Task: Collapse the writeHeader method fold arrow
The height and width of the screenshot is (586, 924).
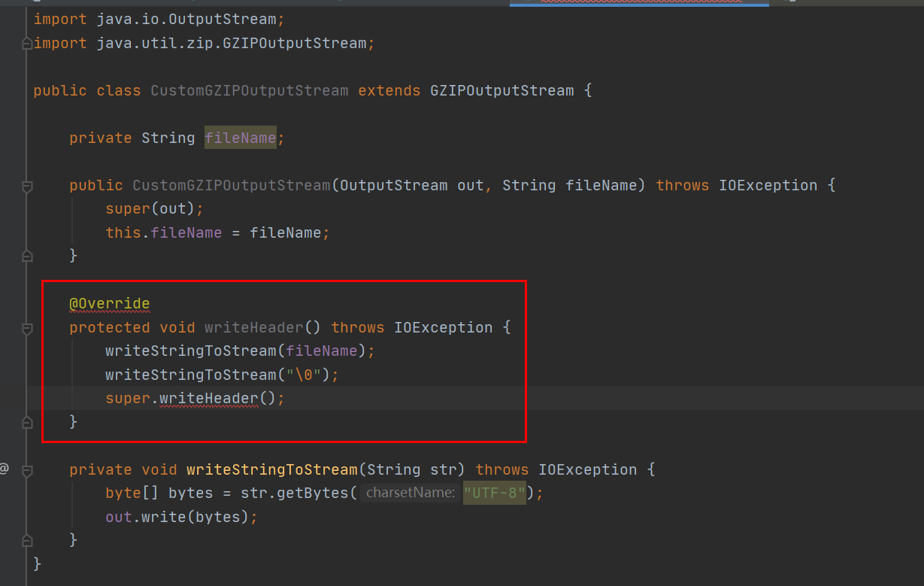Action: [26, 327]
